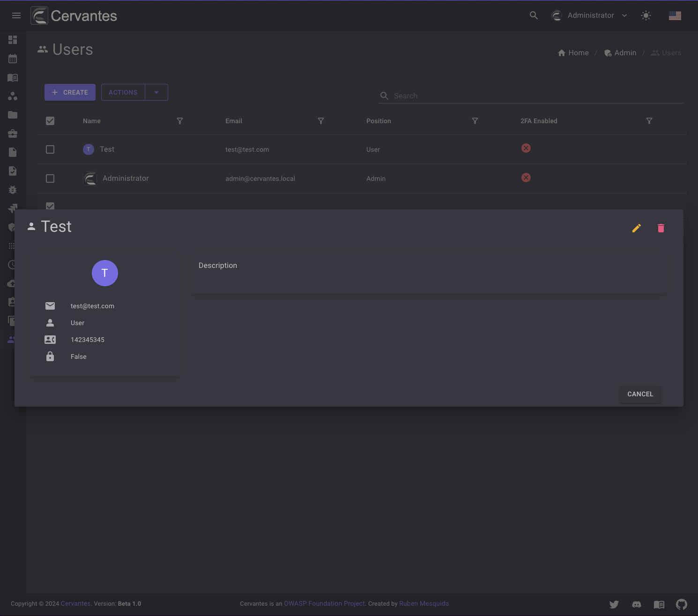Click the Administrator name in users table
The image size is (698, 616).
pos(126,178)
